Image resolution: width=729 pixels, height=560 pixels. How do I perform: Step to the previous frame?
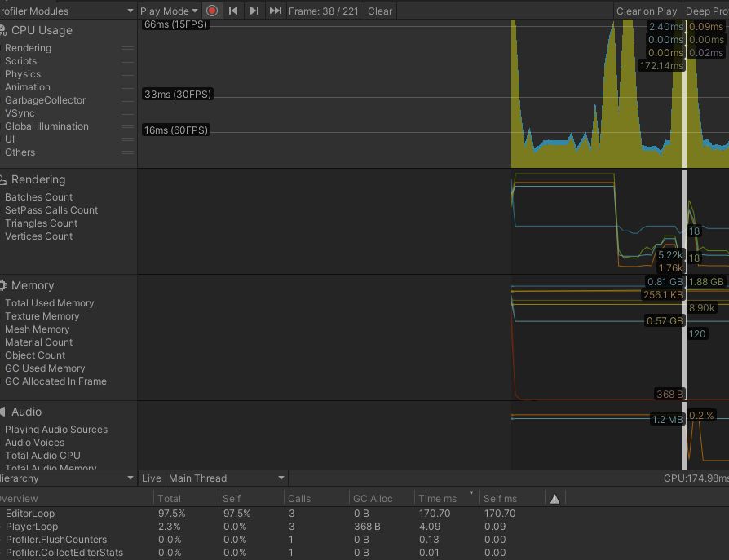[233, 11]
